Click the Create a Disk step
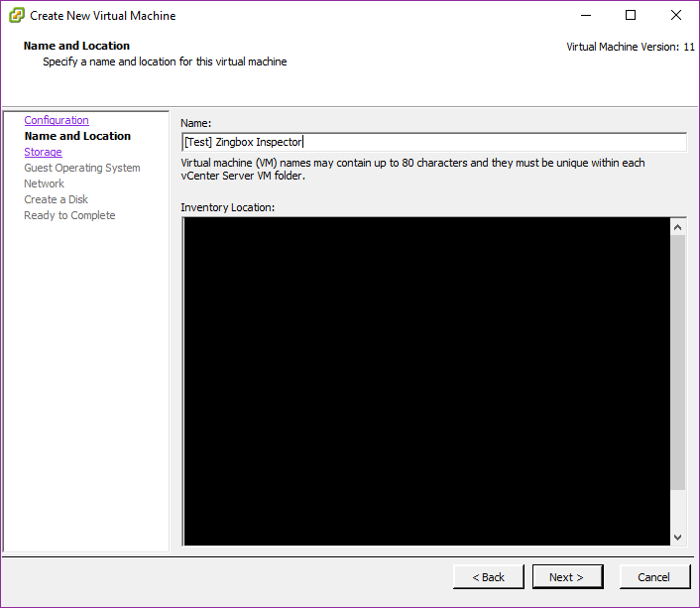700x608 pixels. coord(56,199)
